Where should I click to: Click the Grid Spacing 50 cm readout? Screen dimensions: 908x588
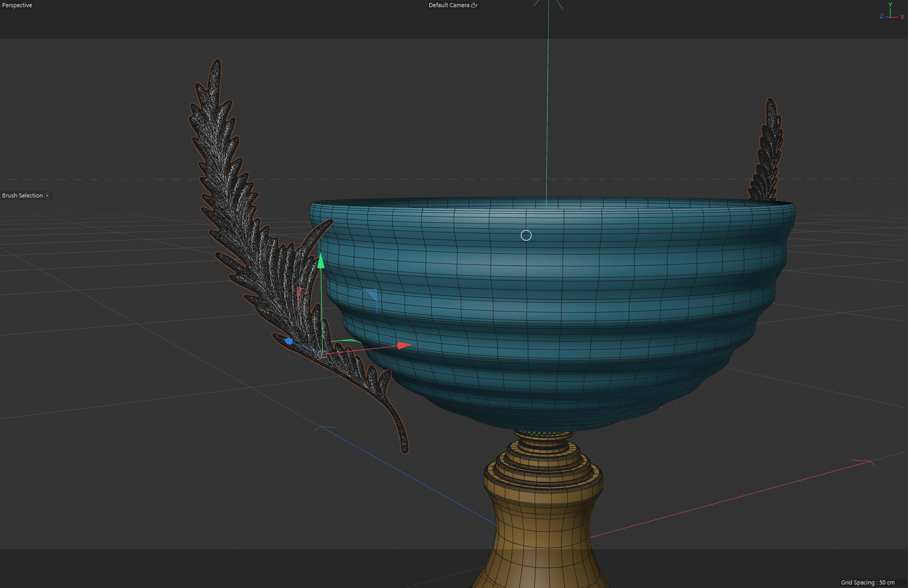(867, 582)
